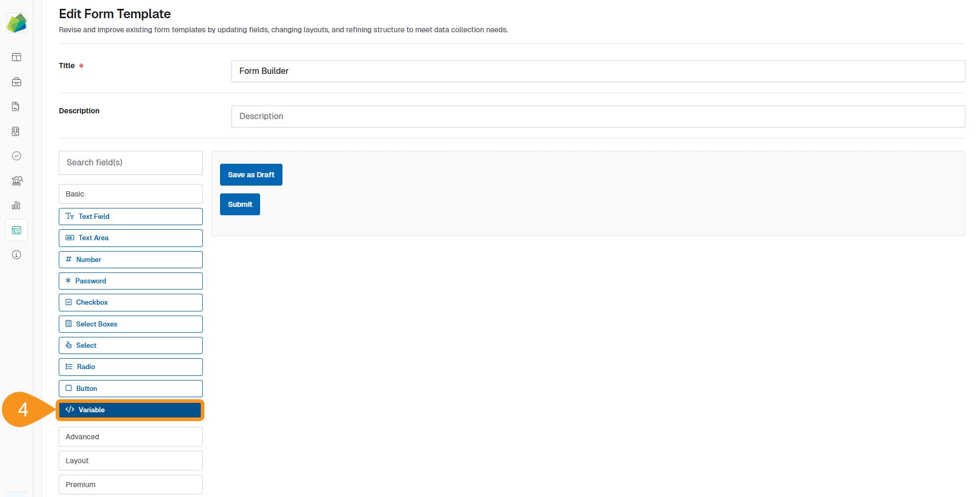Add a Radio component

click(131, 367)
